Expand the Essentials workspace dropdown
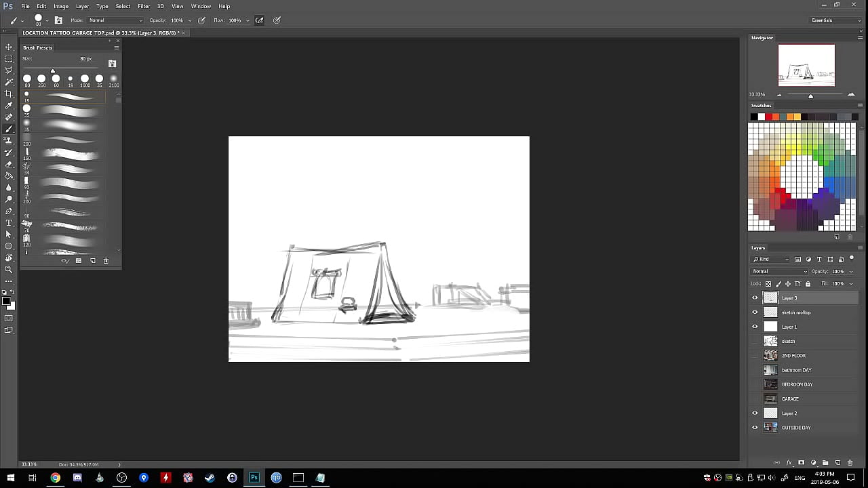 (x=836, y=20)
